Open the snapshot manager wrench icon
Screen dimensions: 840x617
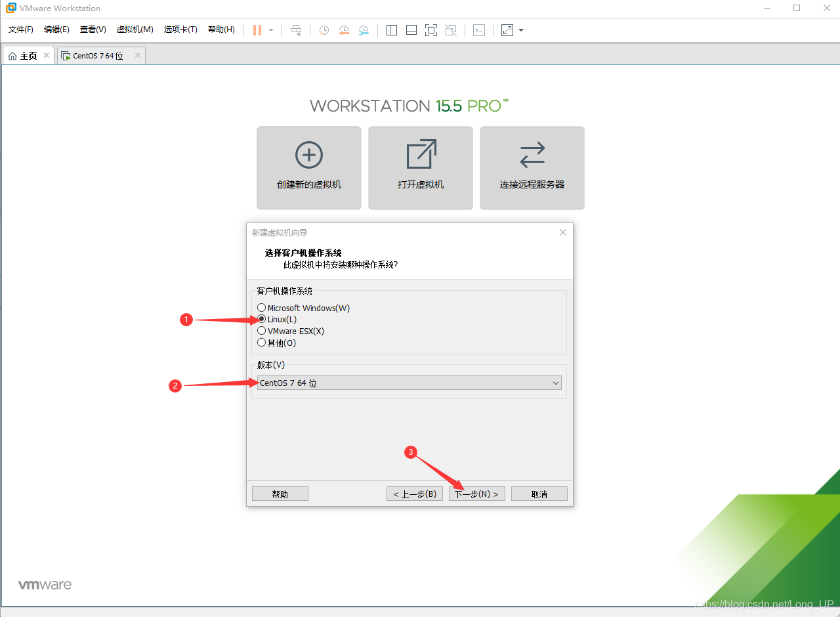point(364,30)
